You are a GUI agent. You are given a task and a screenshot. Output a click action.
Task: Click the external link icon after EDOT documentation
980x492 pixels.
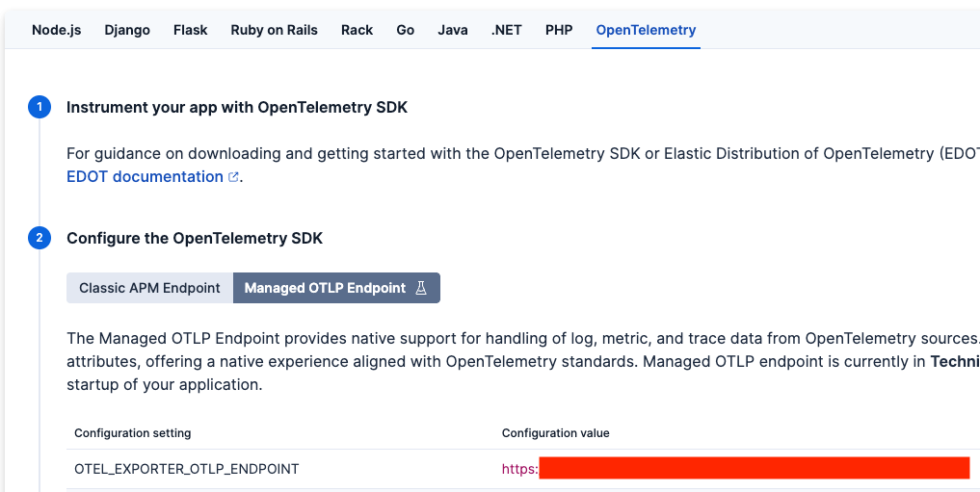pos(233,177)
